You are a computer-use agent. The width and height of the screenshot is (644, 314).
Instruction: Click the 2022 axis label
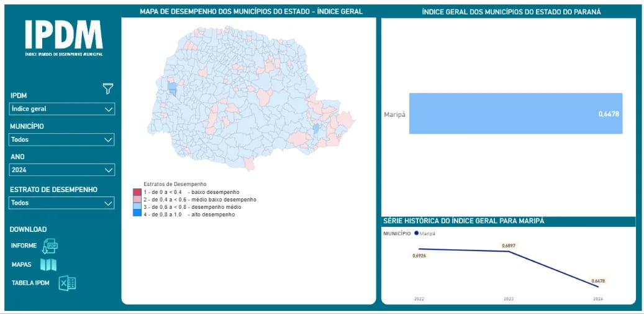tap(419, 299)
